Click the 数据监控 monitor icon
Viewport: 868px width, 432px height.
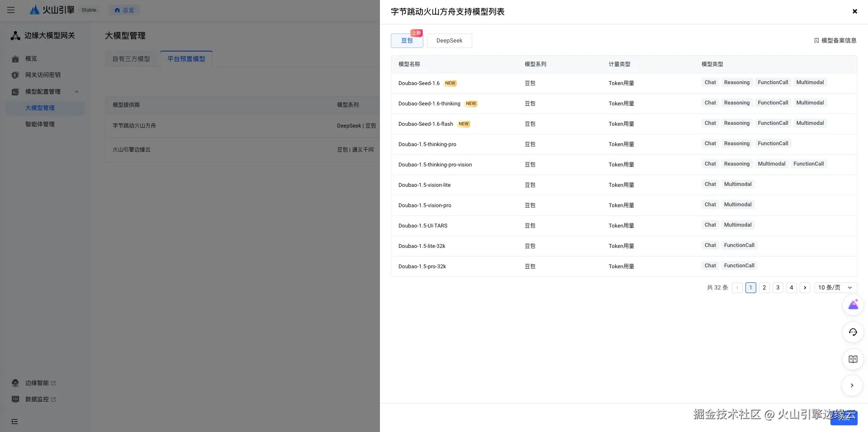click(15, 399)
